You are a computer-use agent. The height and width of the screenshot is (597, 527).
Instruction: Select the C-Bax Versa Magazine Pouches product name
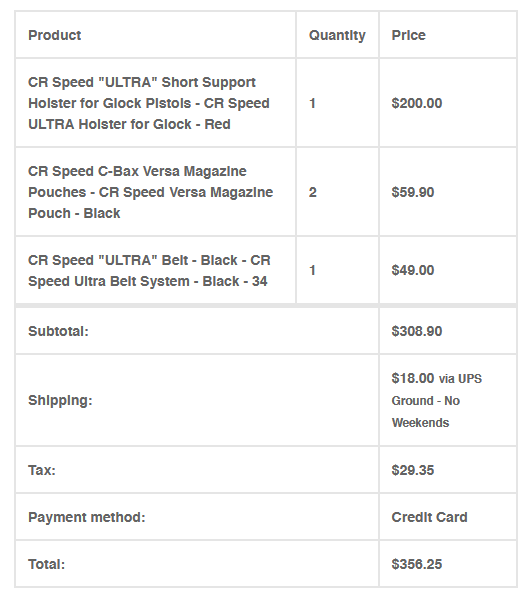[x=150, y=192]
